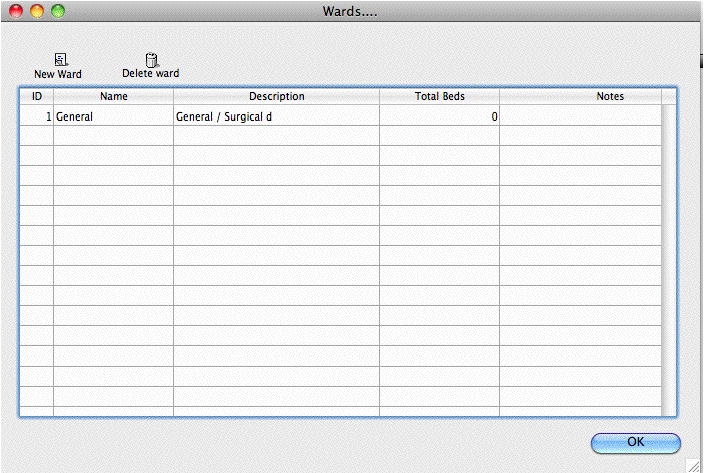Zoom Wards window using green button
This screenshot has width=705, height=473.
point(57,11)
